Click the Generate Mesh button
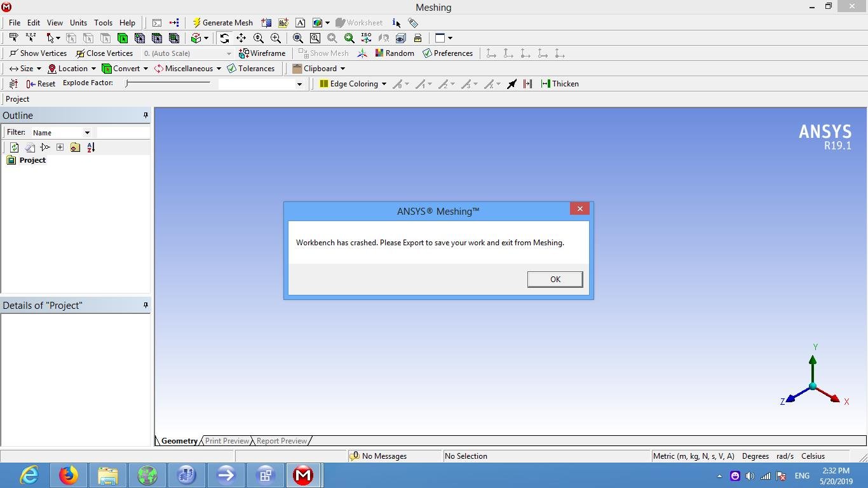This screenshot has width=868, height=488. point(222,23)
